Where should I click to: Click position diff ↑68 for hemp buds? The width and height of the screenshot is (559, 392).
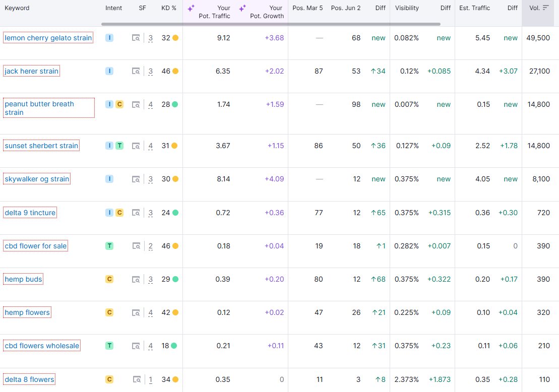[378, 280]
